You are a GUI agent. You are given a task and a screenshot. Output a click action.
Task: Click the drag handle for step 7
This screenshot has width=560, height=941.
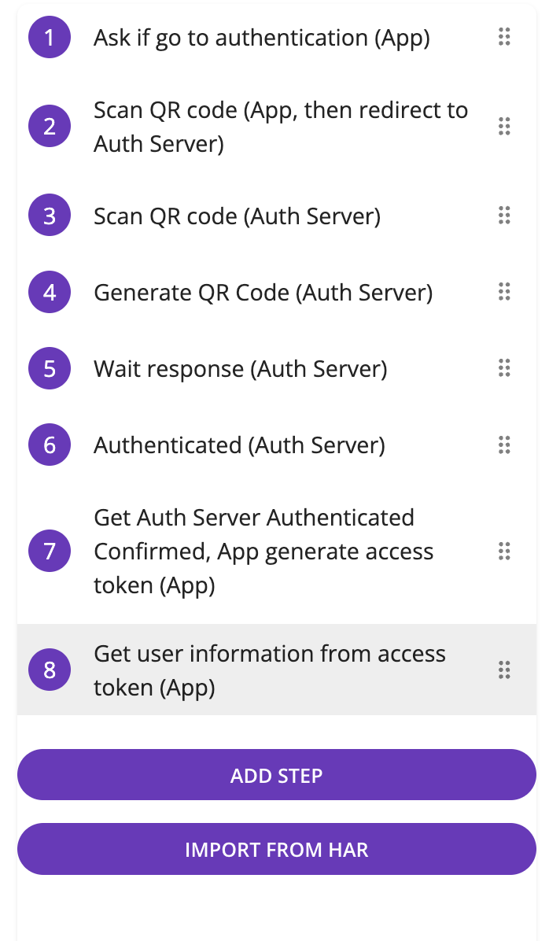504,552
